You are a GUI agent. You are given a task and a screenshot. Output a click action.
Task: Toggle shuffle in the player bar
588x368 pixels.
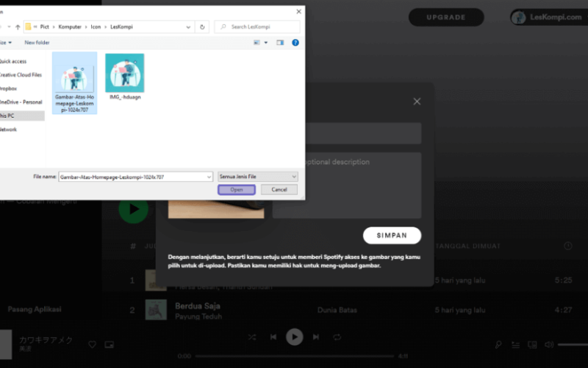[x=252, y=337]
